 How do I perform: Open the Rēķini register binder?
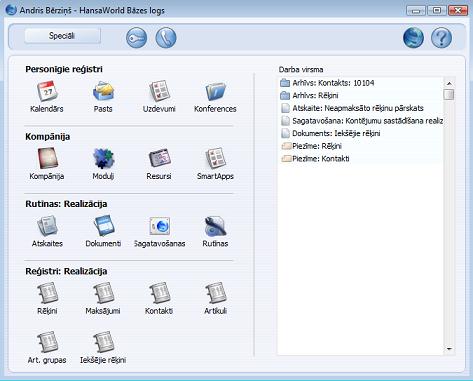(x=47, y=293)
